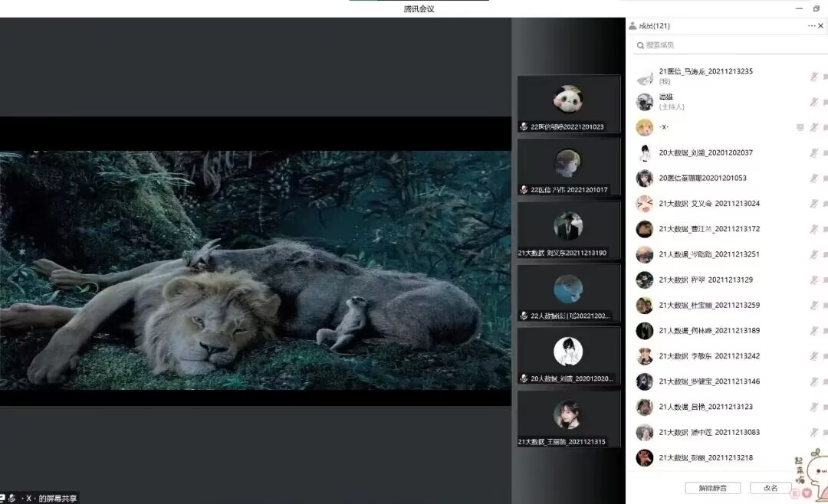The width and height of the screenshot is (828, 504).
Task: Click the 成员(121) panel header
Action: (654, 26)
